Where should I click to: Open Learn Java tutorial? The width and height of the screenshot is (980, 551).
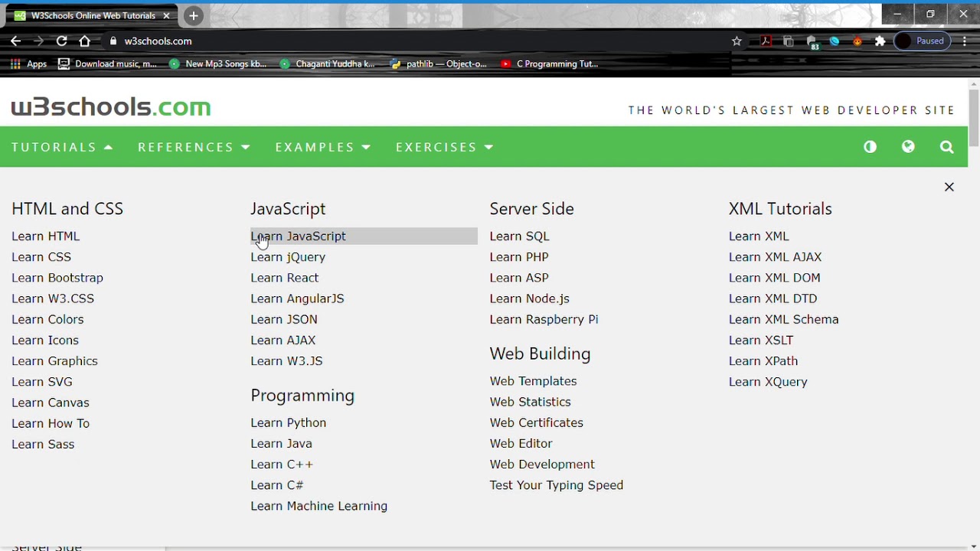click(x=281, y=444)
